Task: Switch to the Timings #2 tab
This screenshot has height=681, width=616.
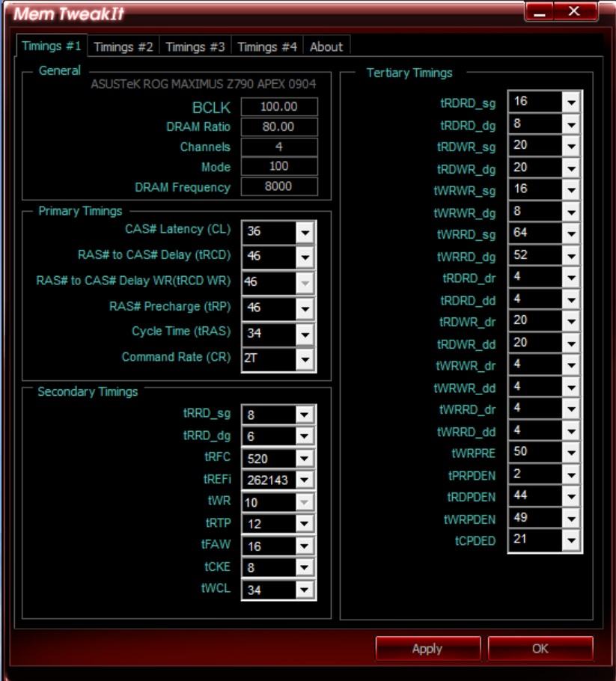Action: (x=123, y=46)
